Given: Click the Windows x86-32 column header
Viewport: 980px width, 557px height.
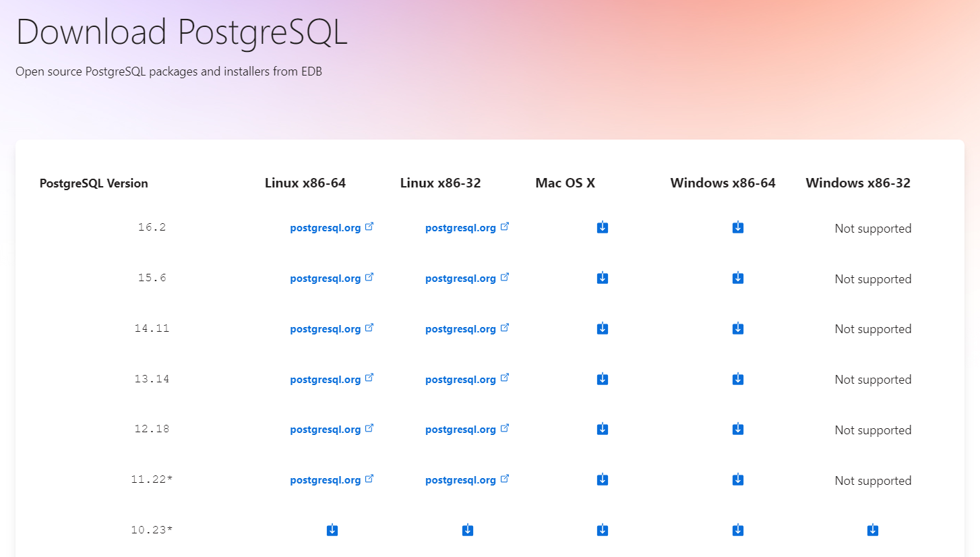Looking at the screenshot, I should [858, 183].
